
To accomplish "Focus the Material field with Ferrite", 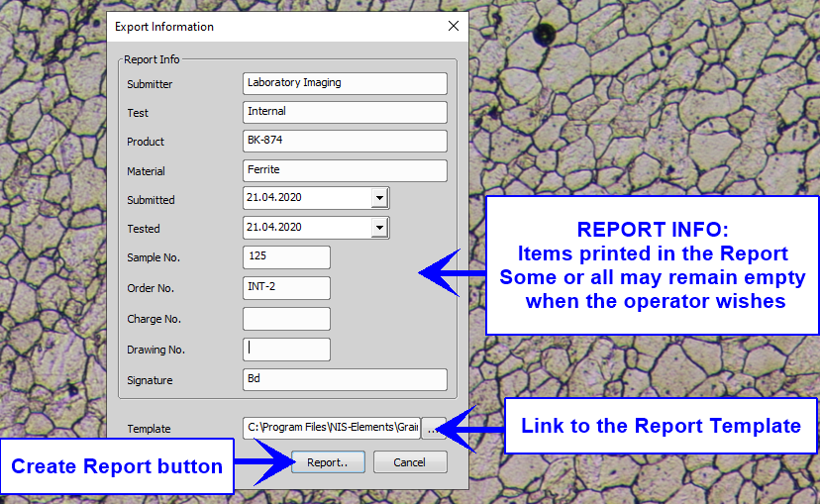I will [x=344, y=170].
